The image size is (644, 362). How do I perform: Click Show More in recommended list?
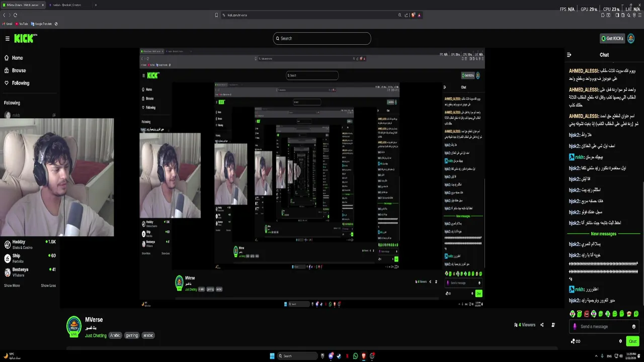click(12, 286)
